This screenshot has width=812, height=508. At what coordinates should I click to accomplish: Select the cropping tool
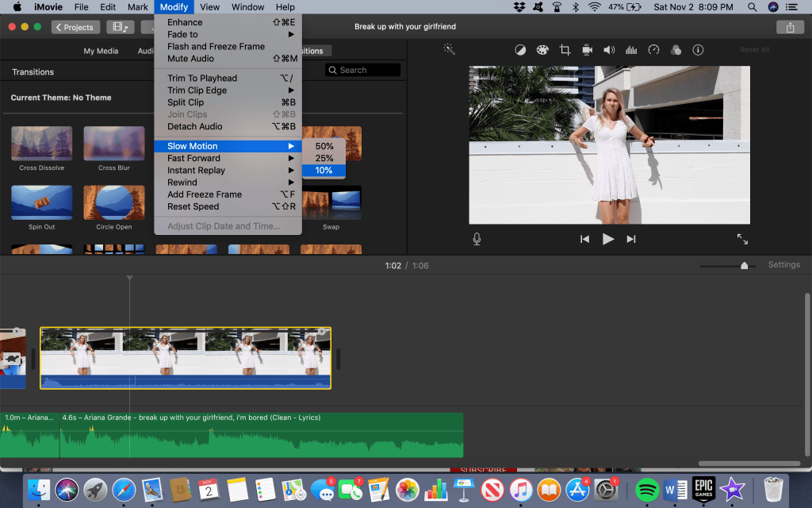tap(565, 50)
